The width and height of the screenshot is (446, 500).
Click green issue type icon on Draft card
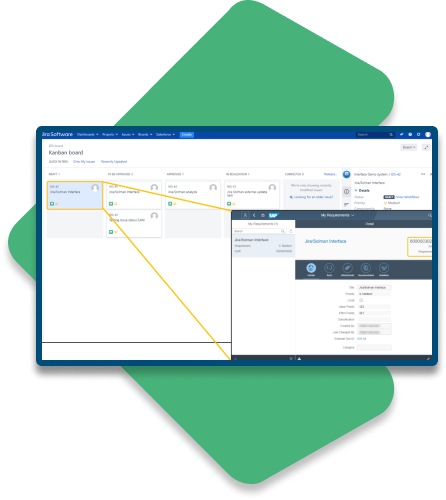pos(52,204)
